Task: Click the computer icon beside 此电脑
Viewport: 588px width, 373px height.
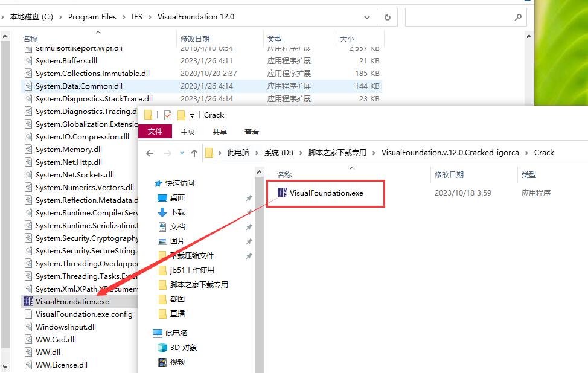Action: [158, 333]
